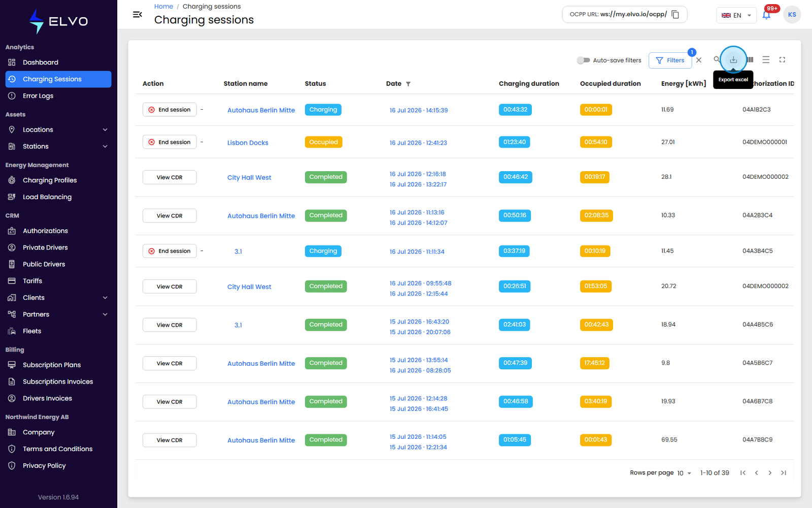End session for 14:15:39 Autohaus Berlin row
This screenshot has width=812, height=508.
(170, 110)
